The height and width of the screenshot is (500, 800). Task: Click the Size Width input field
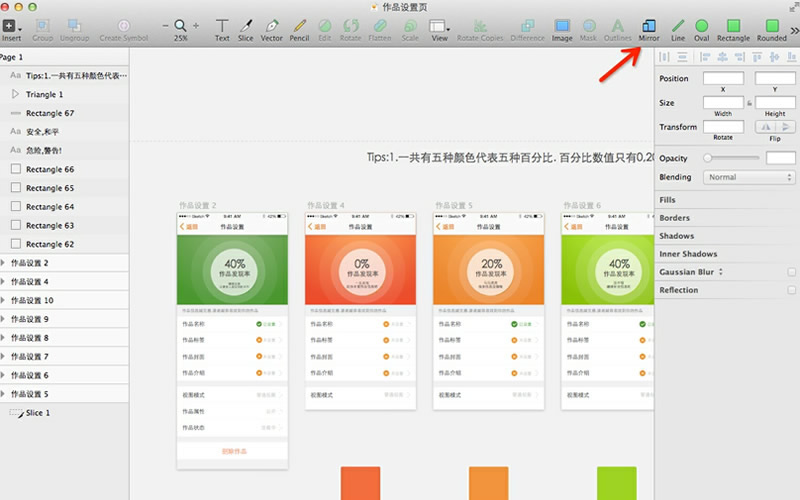[723, 103]
